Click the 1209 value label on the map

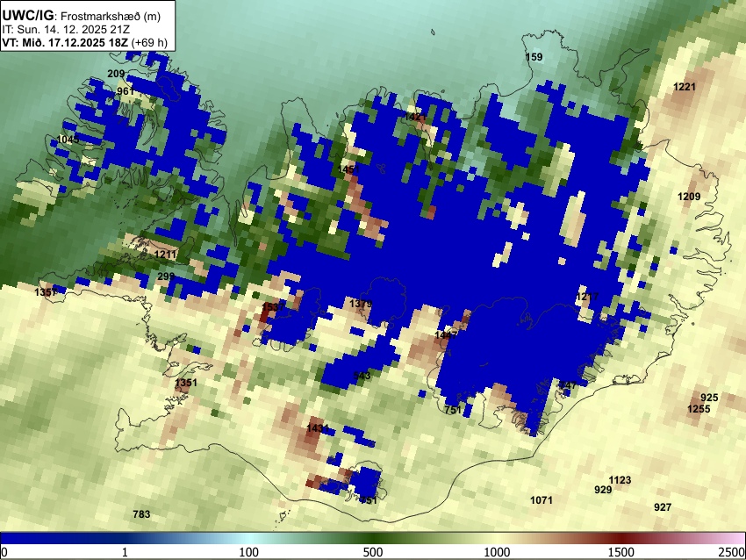(x=689, y=197)
